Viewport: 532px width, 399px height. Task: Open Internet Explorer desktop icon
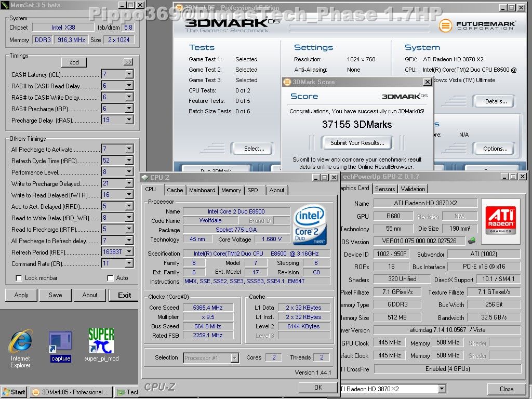[20, 349]
